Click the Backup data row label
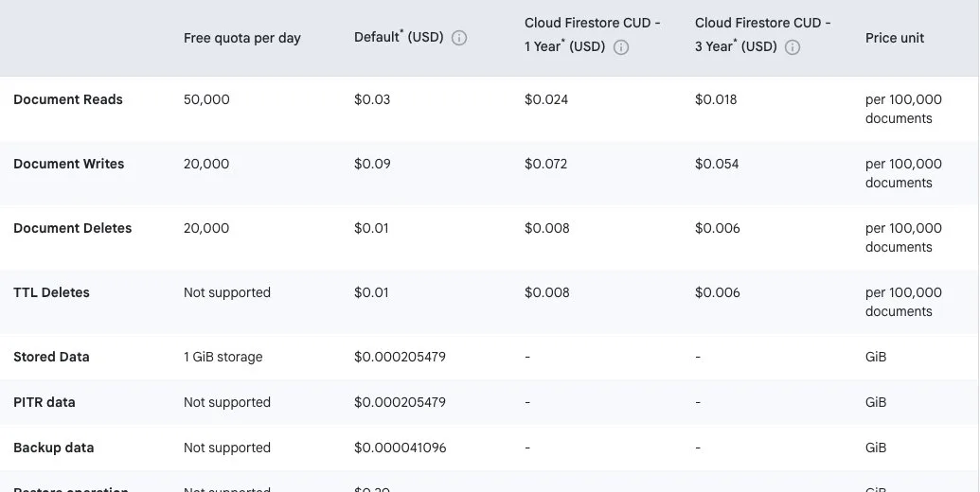Viewport: 980px width, 492px height. click(x=54, y=448)
